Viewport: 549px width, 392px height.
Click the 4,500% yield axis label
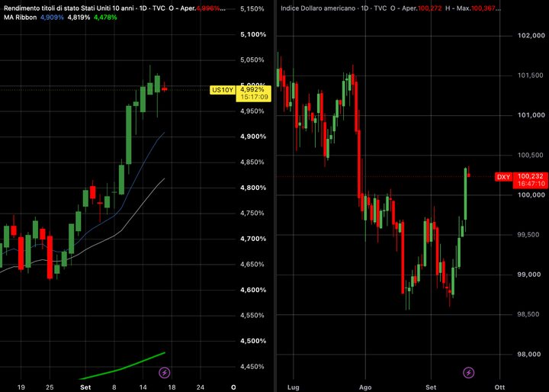coord(253,341)
